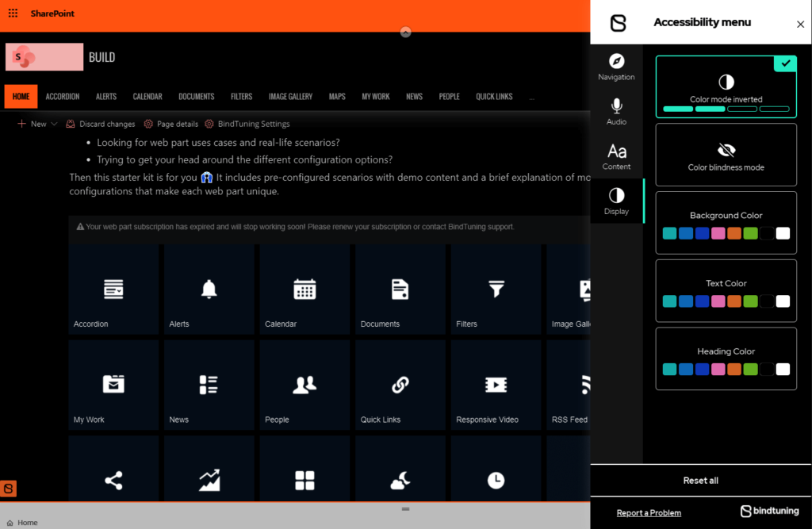
Task: Open the Responsive Video tile
Action: pos(496,385)
